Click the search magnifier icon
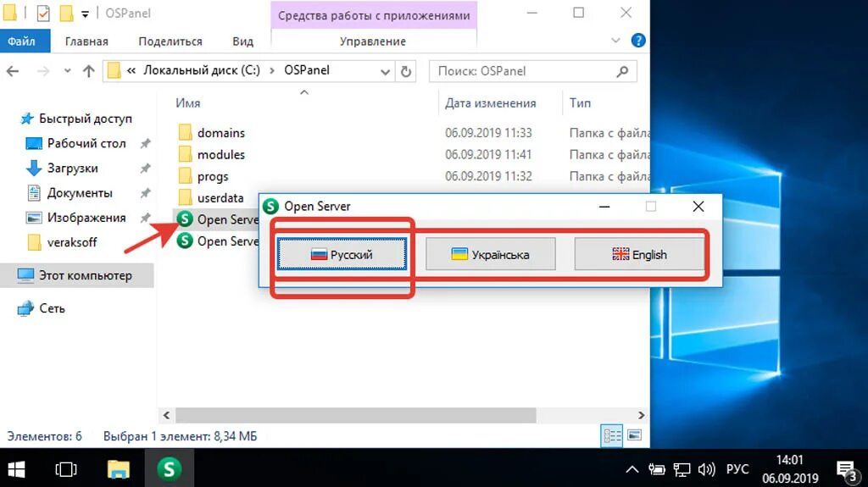Screen dimensions: 868x487 click(623, 71)
